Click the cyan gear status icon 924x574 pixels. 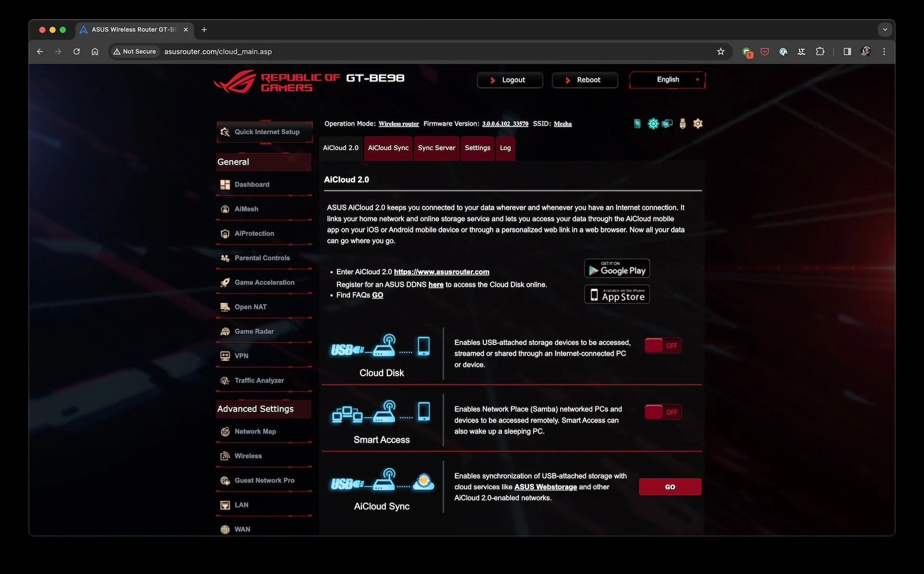pyautogui.click(x=653, y=124)
